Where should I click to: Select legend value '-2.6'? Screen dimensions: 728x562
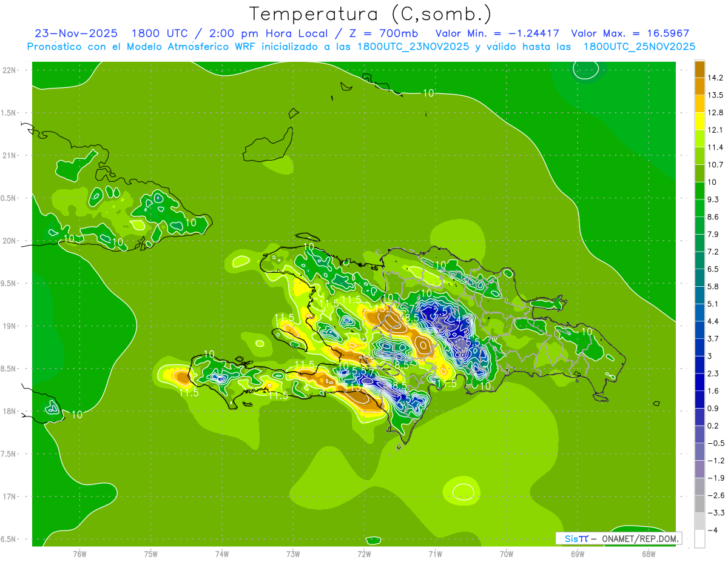716,496
